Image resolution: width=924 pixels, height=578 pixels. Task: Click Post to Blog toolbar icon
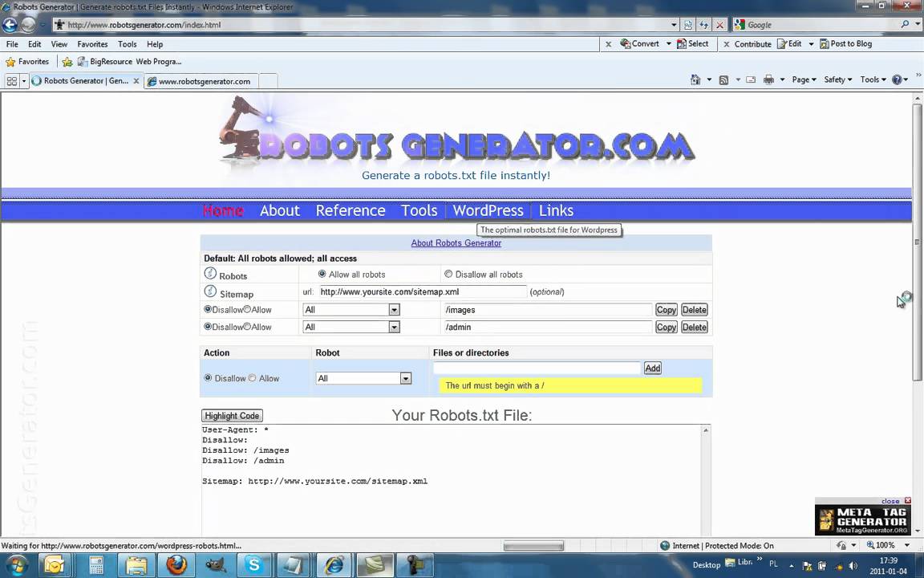click(845, 43)
